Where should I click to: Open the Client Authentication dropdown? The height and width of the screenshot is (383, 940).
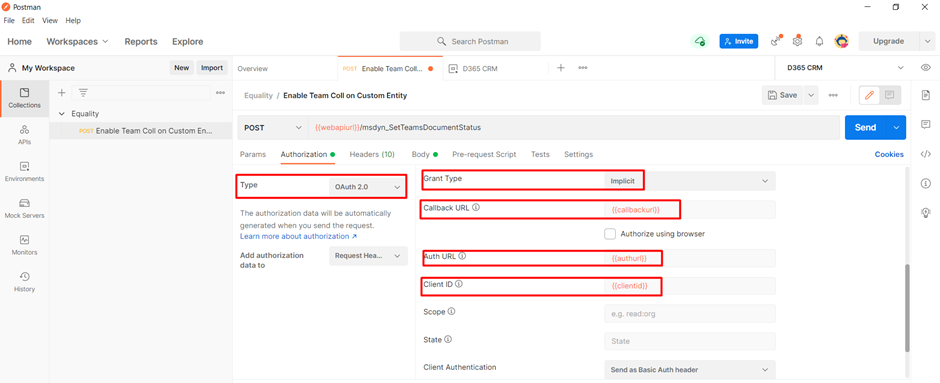click(x=689, y=370)
